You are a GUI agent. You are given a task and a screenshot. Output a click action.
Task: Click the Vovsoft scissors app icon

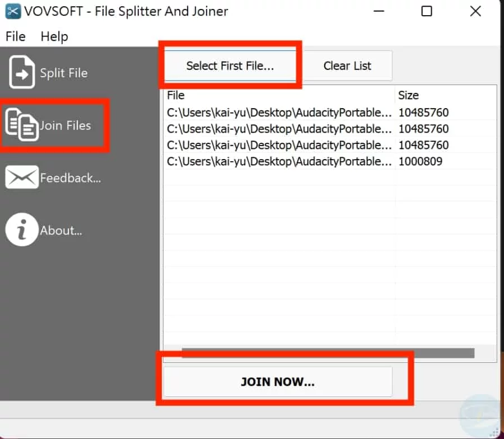[x=13, y=12]
